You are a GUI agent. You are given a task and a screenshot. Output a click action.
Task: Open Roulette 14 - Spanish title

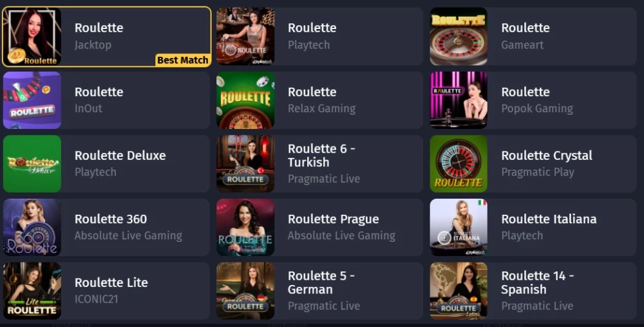click(537, 282)
